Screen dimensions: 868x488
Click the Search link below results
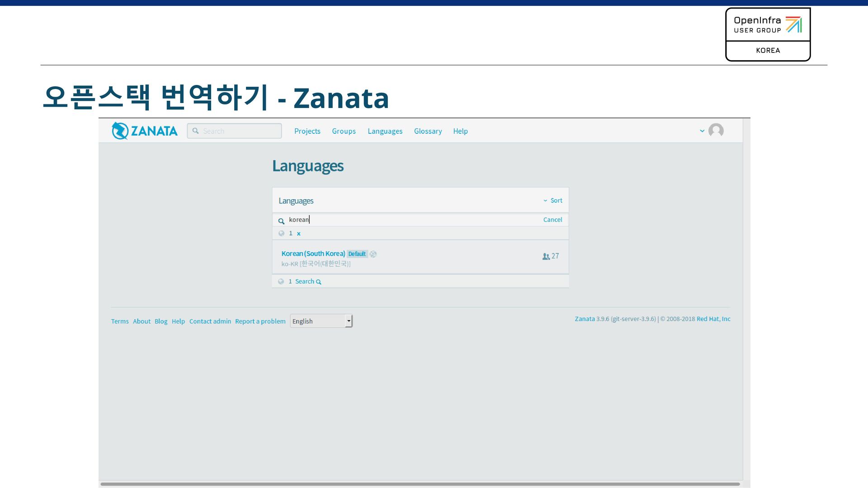point(308,282)
